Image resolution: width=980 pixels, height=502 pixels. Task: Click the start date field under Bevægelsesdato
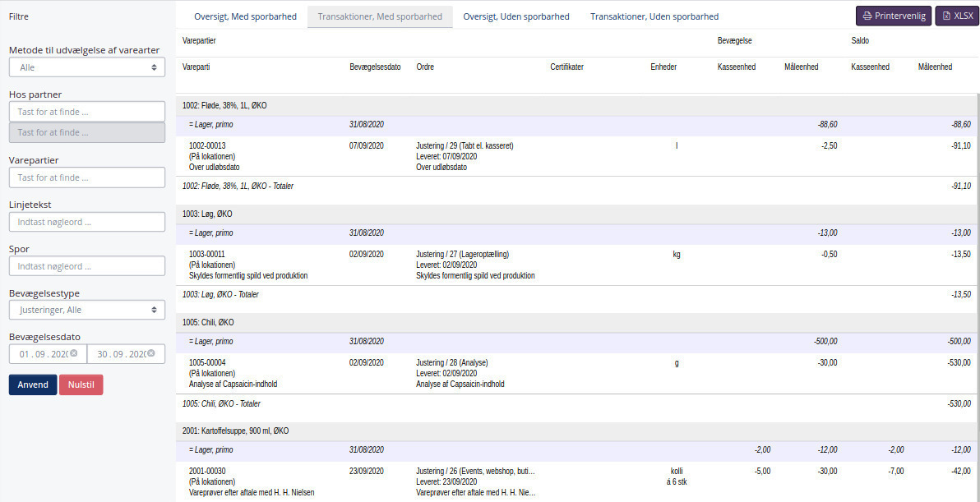(x=39, y=354)
